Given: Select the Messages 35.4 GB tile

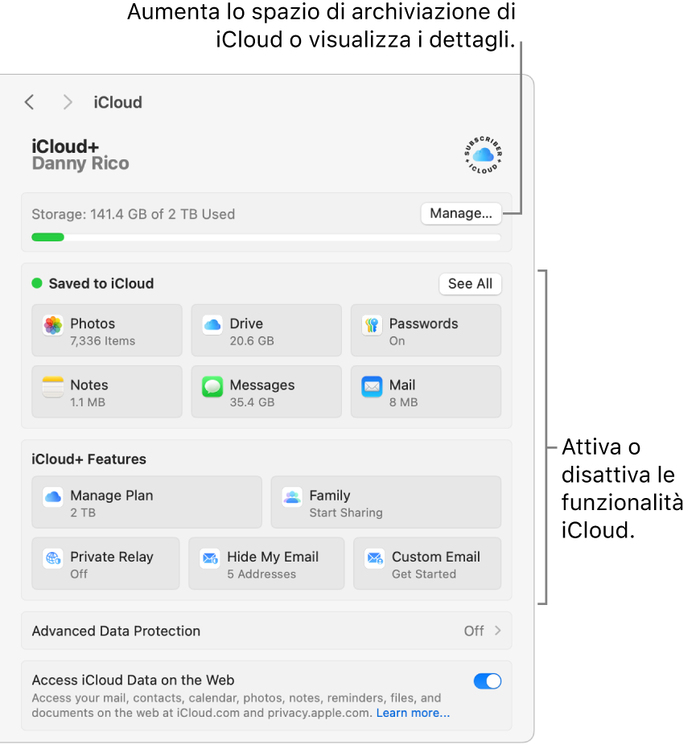Looking at the screenshot, I should [x=266, y=392].
